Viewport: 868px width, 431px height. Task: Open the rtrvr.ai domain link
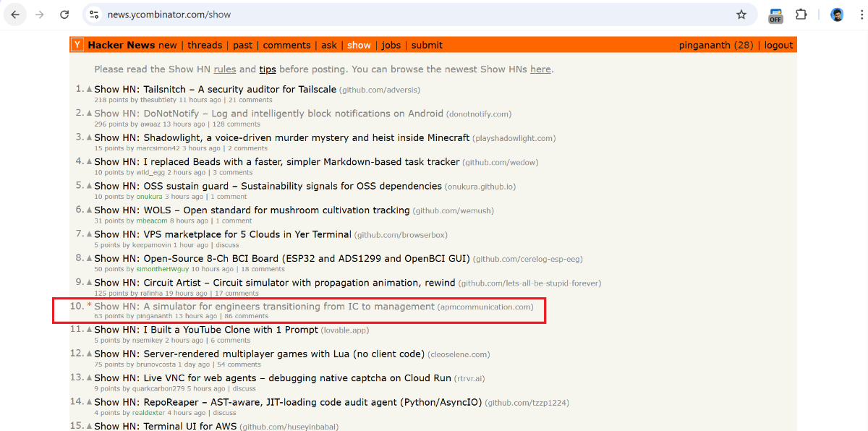(469, 379)
